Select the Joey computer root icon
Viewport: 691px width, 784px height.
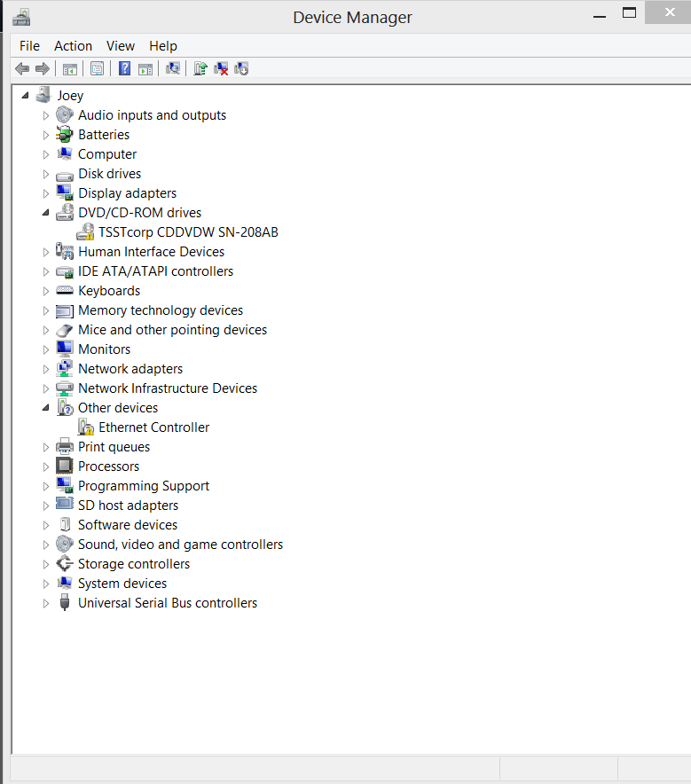tap(43, 95)
